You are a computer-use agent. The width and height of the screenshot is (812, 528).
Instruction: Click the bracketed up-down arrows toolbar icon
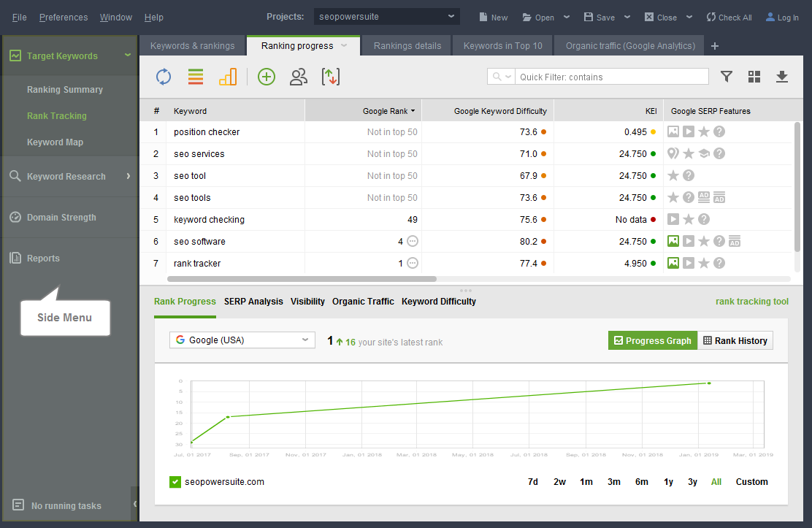(x=330, y=77)
